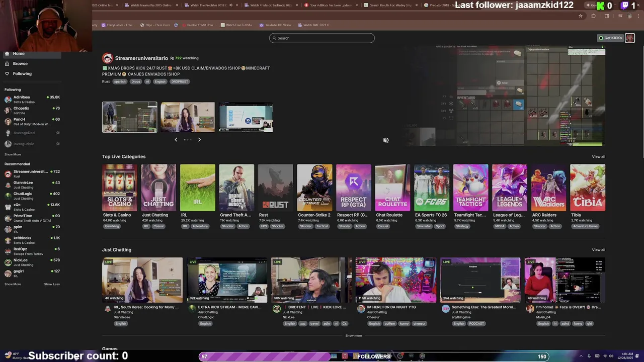Click the Following heart icon
The width and height of the screenshot is (644, 362).
[x=7, y=73]
